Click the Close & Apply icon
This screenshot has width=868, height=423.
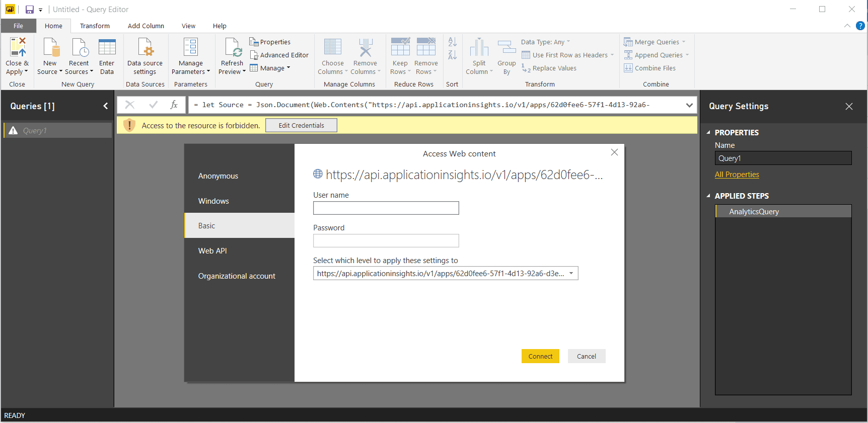(x=18, y=47)
